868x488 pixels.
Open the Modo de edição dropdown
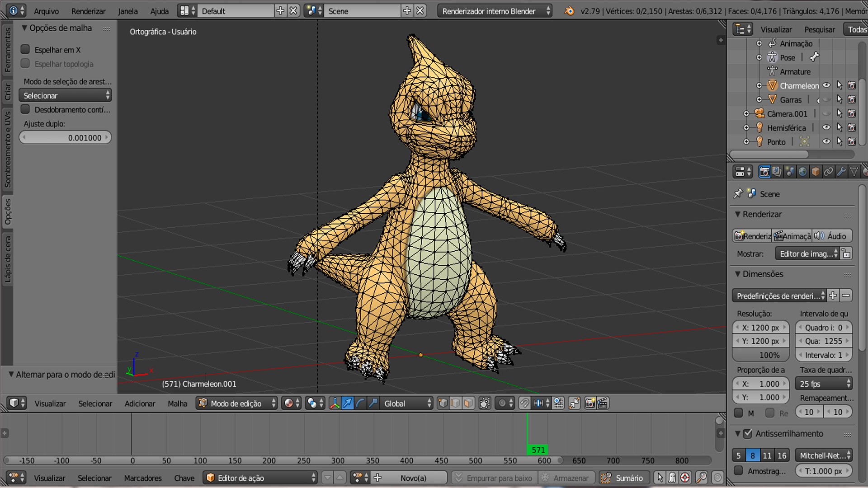click(237, 403)
